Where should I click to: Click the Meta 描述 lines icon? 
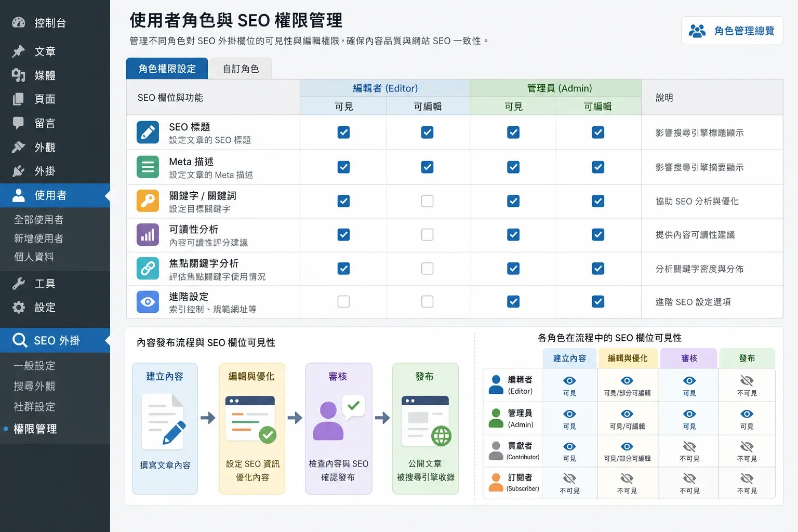click(x=148, y=167)
